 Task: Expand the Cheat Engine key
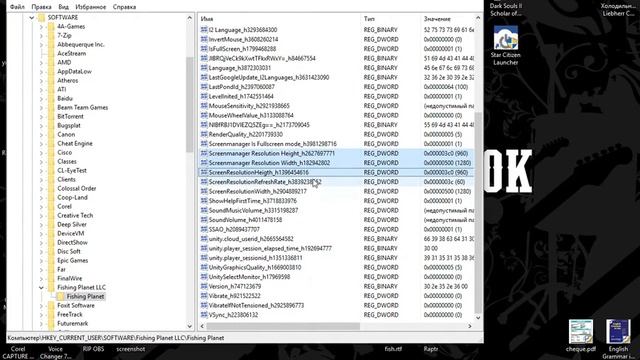click(41, 143)
